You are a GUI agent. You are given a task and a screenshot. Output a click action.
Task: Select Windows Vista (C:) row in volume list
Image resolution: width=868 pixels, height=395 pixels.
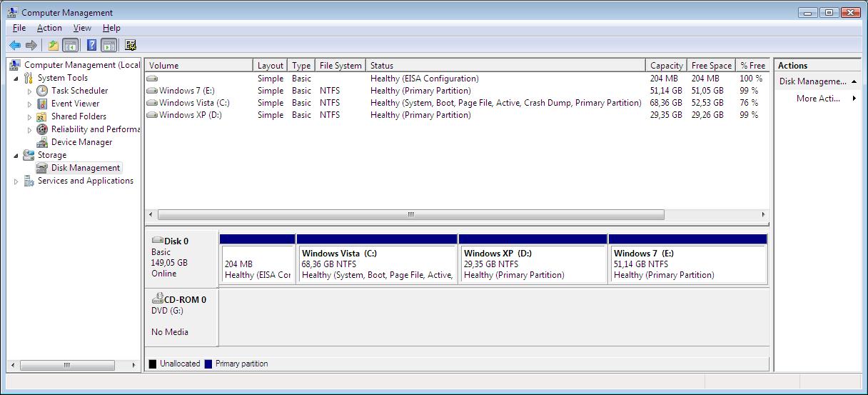457,103
